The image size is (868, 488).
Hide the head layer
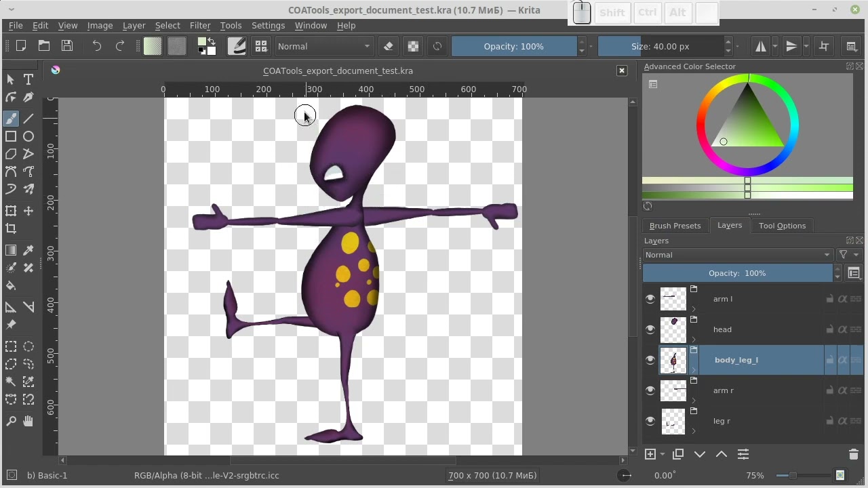[x=650, y=329]
